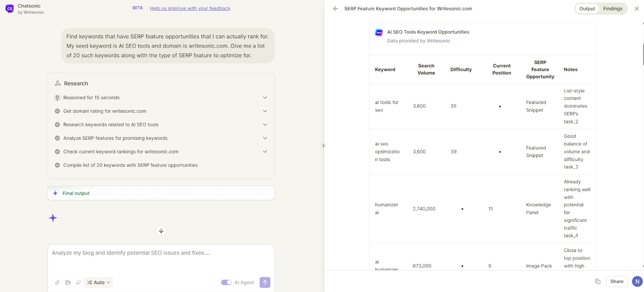This screenshot has height=292, width=644.
Task: Close the SERP Feature output panel
Action: click(637, 9)
